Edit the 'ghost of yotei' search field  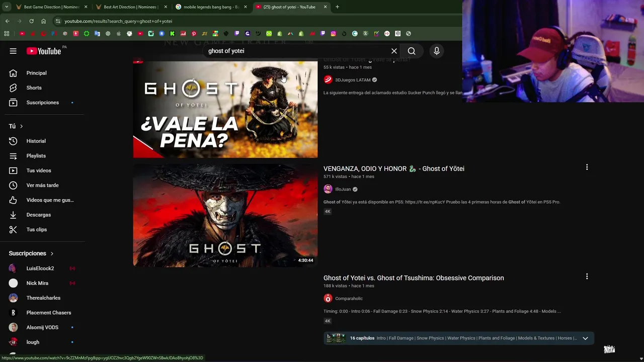click(297, 51)
